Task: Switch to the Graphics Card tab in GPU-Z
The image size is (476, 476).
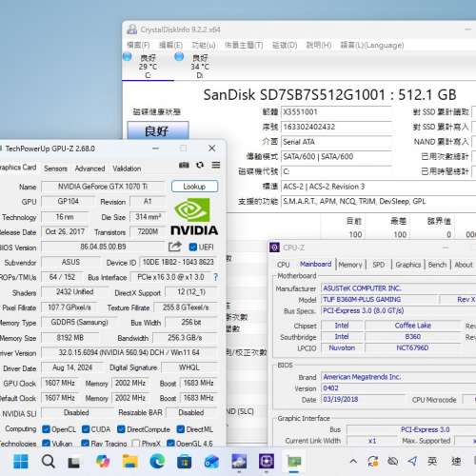Action: coord(17,168)
